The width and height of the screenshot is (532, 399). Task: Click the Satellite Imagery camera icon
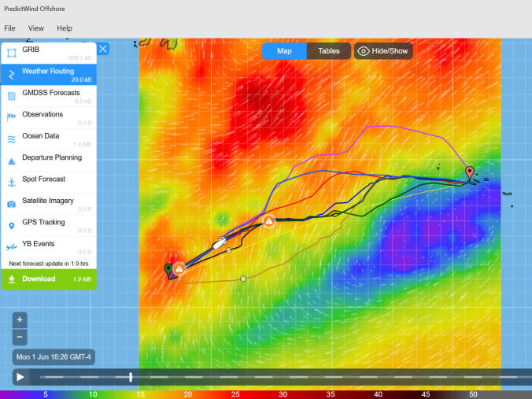click(x=12, y=204)
